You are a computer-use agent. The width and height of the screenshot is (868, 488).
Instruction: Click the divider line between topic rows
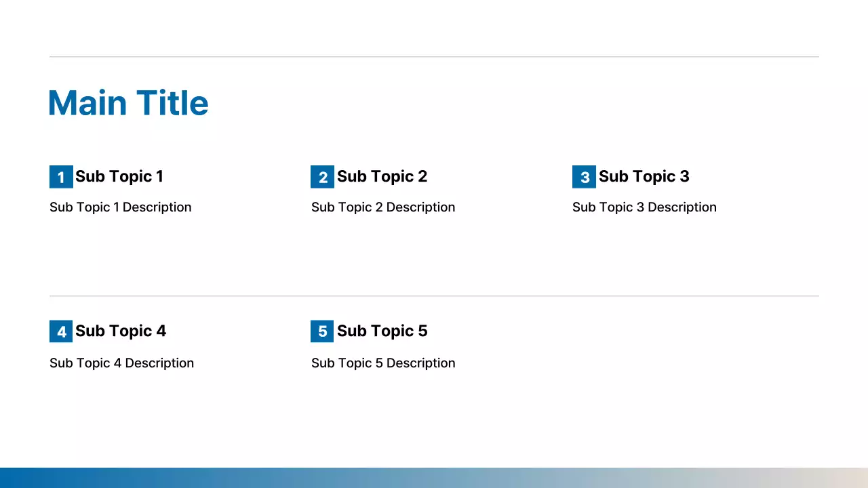tap(434, 296)
